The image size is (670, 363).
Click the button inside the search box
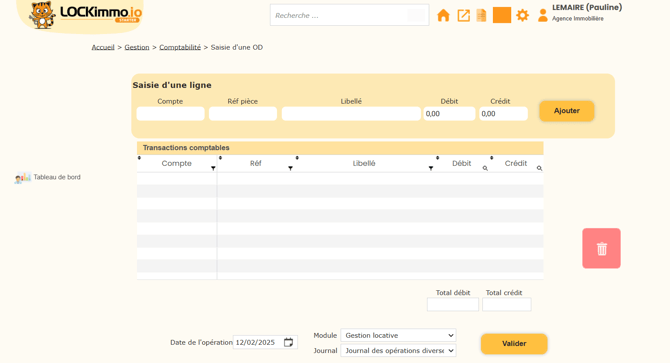tap(416, 15)
